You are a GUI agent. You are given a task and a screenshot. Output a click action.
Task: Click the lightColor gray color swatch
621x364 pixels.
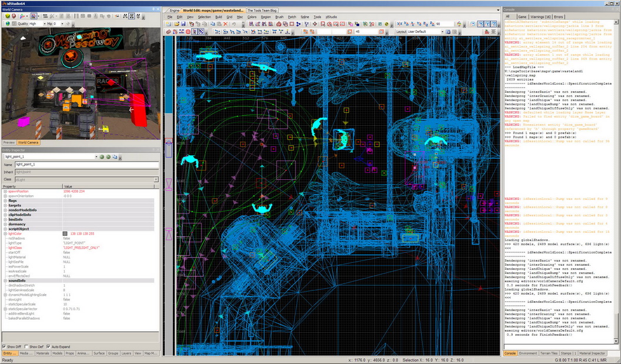65,233
